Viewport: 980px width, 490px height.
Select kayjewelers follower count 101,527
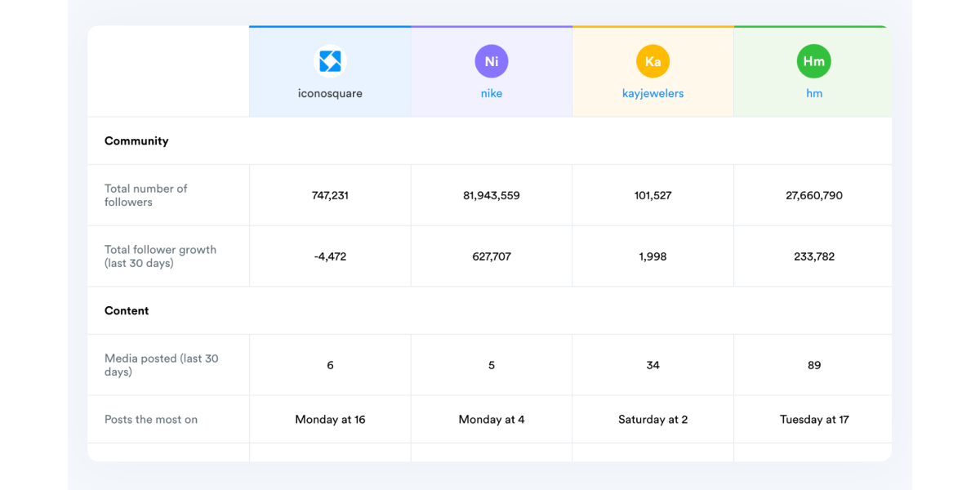click(x=653, y=195)
